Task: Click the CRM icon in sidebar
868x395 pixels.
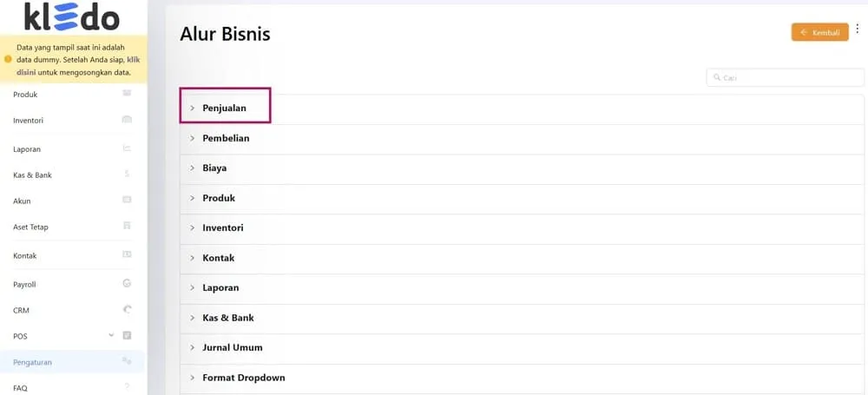Action: coord(127,309)
